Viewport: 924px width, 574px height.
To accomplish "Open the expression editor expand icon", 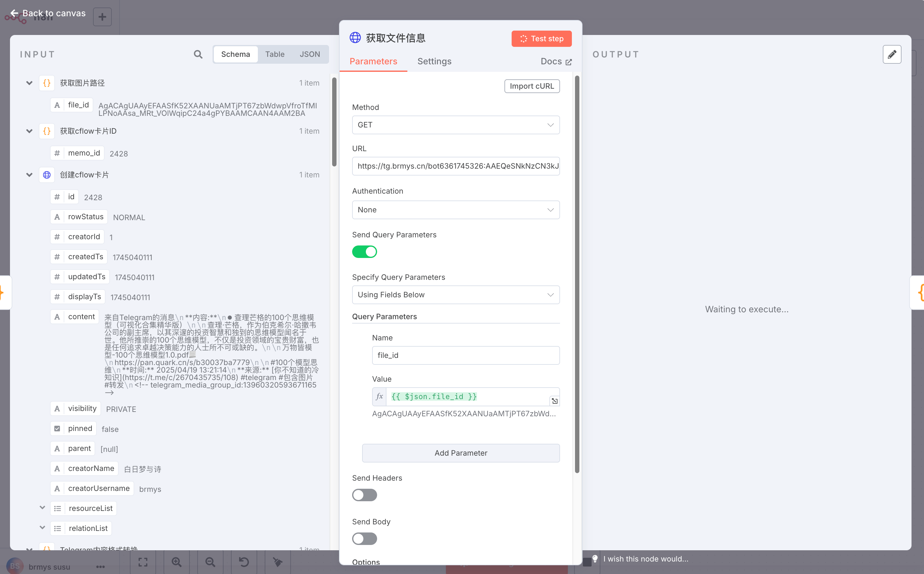I will (x=554, y=401).
